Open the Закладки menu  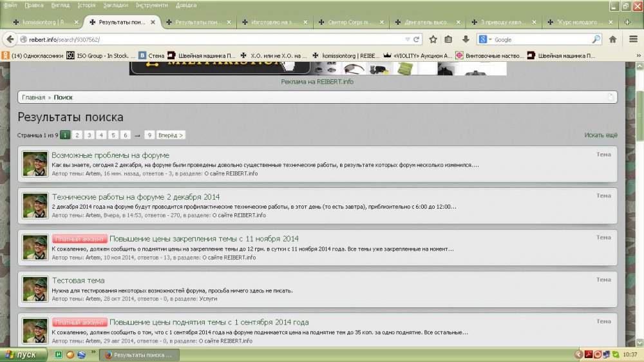[x=115, y=5]
